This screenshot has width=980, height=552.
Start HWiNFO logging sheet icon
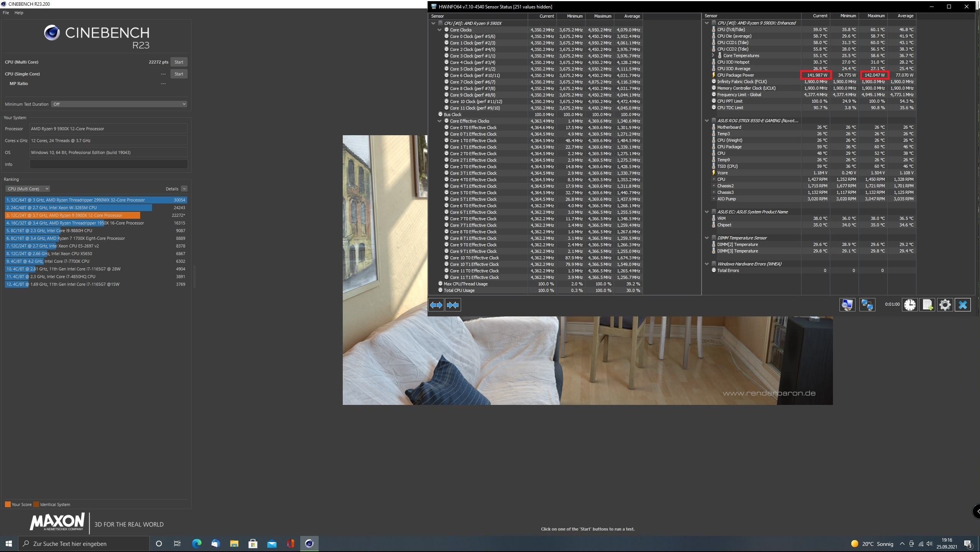point(927,305)
